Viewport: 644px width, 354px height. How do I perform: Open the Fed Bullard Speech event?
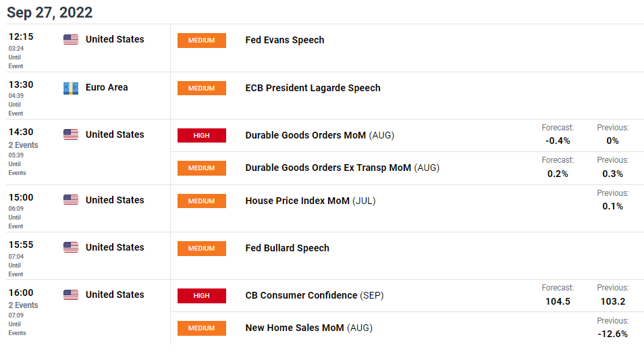pos(287,248)
